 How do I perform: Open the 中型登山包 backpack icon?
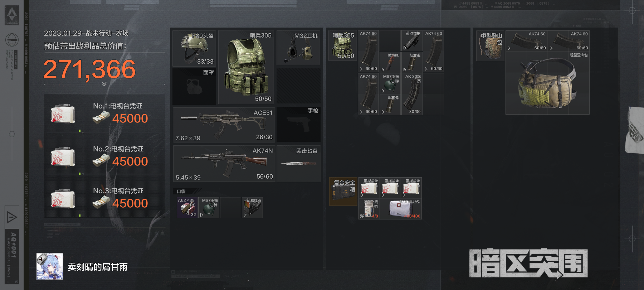tap(491, 45)
